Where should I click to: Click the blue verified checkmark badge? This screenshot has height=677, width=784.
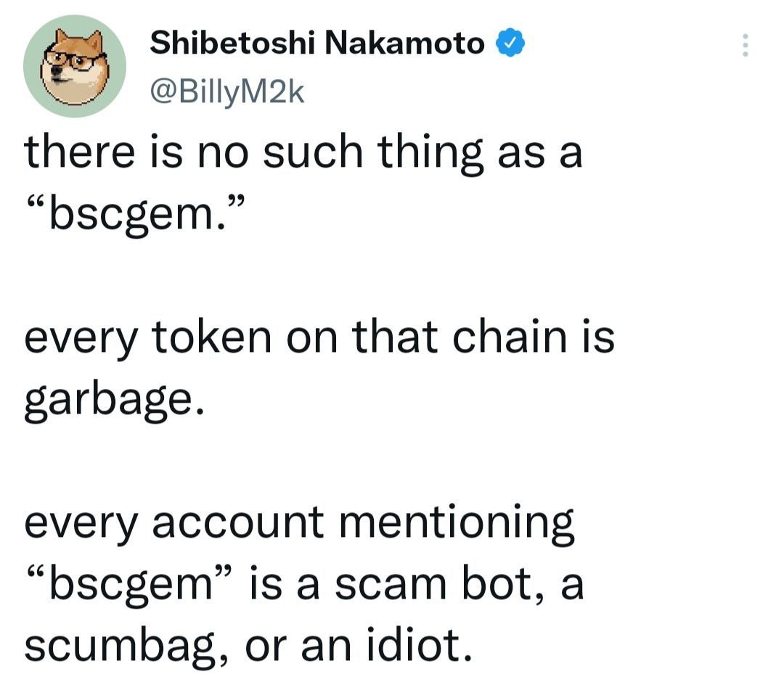coord(511,44)
